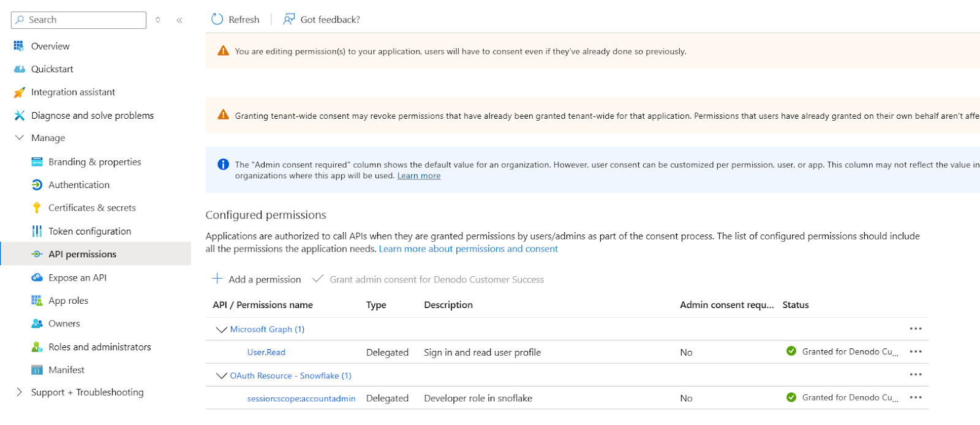Click 'Sign in and read user profile' description
This screenshot has height=425, width=980.
point(483,353)
